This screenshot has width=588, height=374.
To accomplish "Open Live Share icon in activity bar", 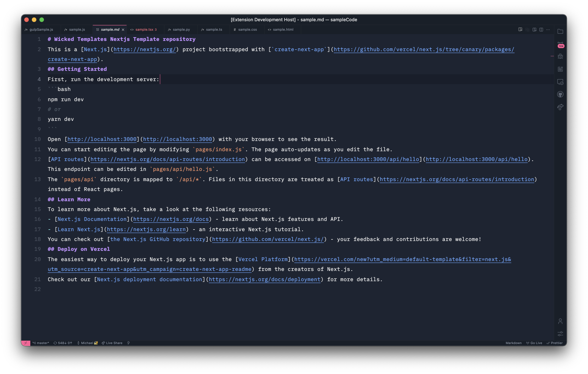I will [x=560, y=107].
